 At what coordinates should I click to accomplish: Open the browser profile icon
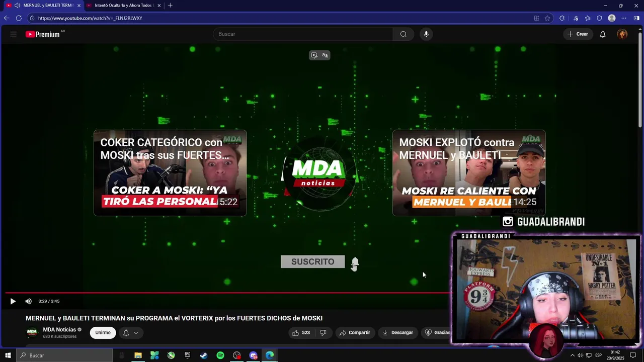click(612, 18)
